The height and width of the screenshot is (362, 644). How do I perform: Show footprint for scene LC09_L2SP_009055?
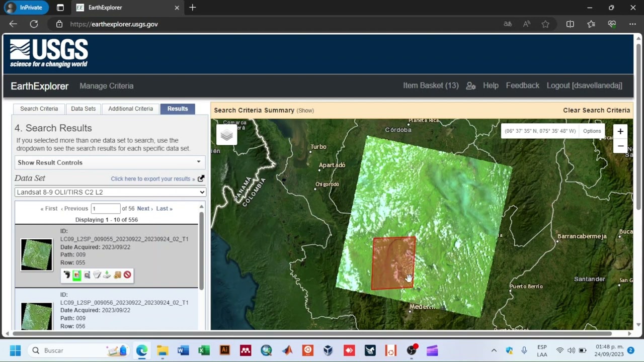point(66,275)
